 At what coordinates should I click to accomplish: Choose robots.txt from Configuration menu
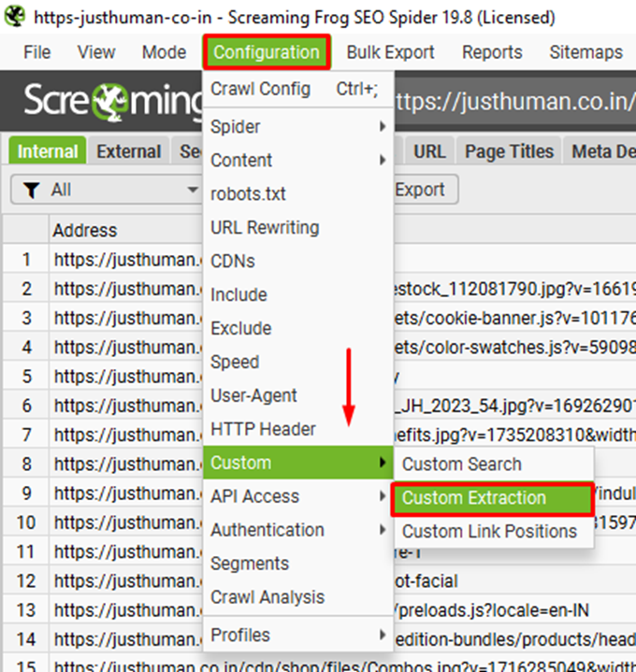(298, 193)
